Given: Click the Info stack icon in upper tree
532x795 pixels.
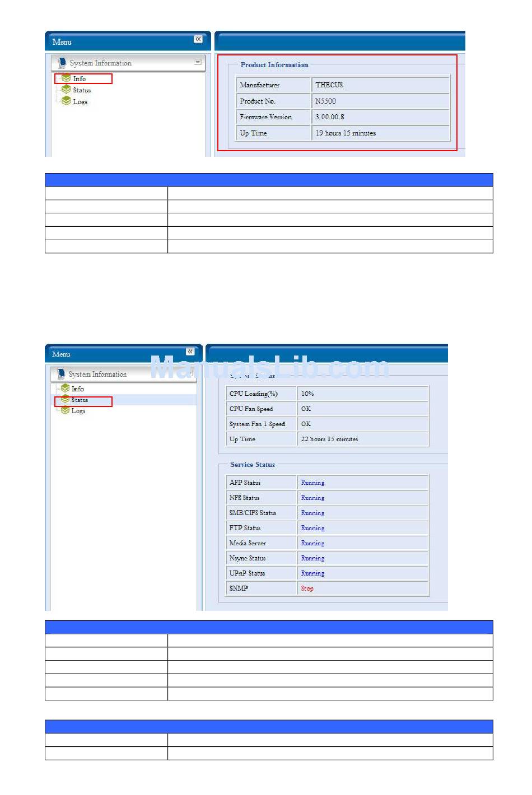Looking at the screenshot, I should (x=66, y=78).
